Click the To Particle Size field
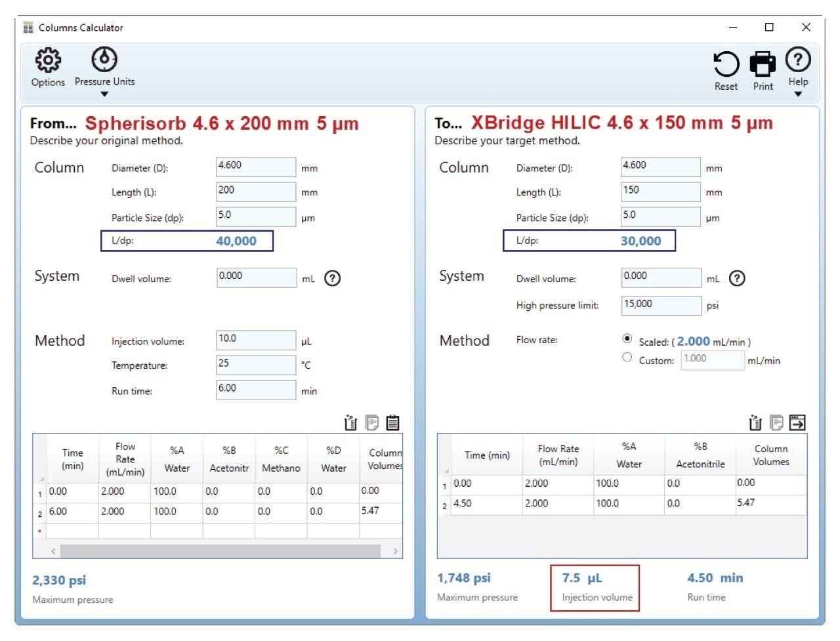Viewport: 840px width, 641px height. [661, 217]
